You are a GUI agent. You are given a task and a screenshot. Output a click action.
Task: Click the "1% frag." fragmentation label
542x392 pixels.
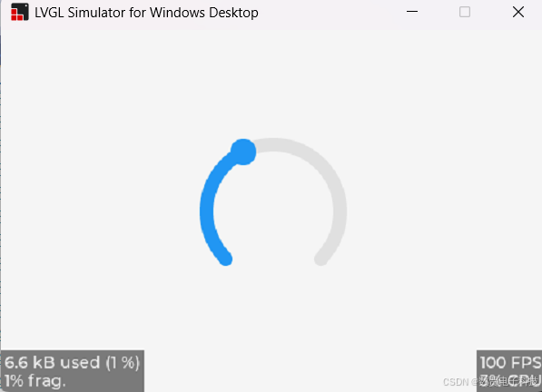point(34,381)
